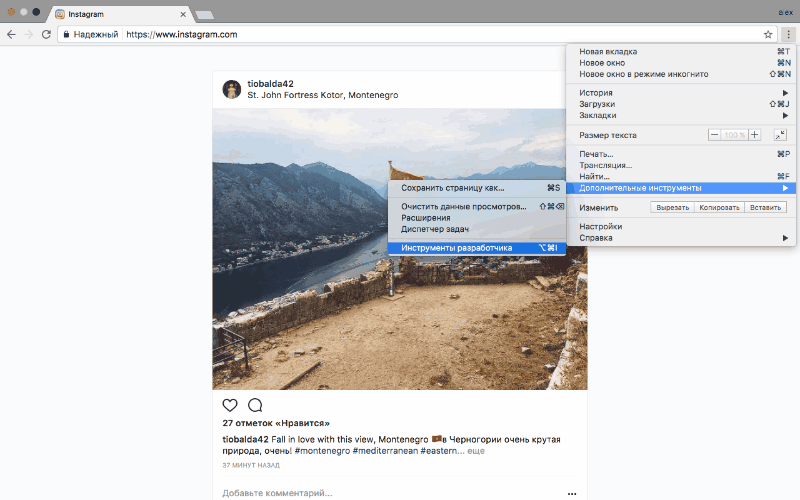Click the #mediterranean hashtag
The width and height of the screenshot is (800, 500).
tap(385, 451)
